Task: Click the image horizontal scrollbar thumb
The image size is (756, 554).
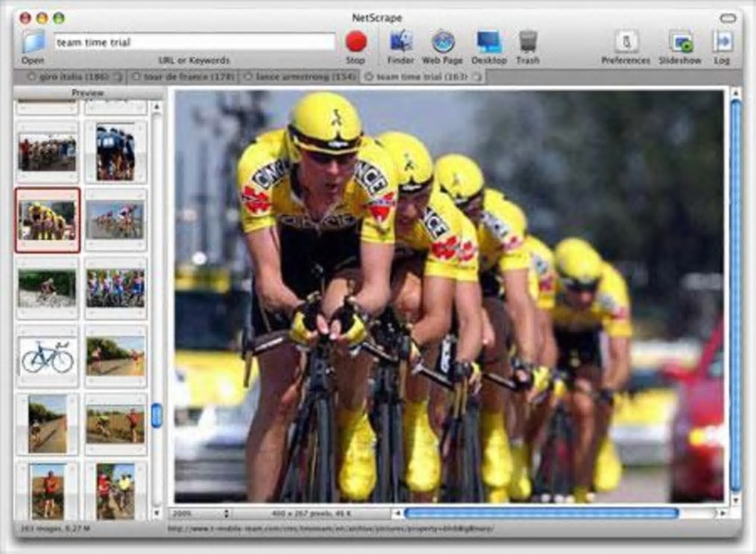Action: pyautogui.click(x=541, y=513)
